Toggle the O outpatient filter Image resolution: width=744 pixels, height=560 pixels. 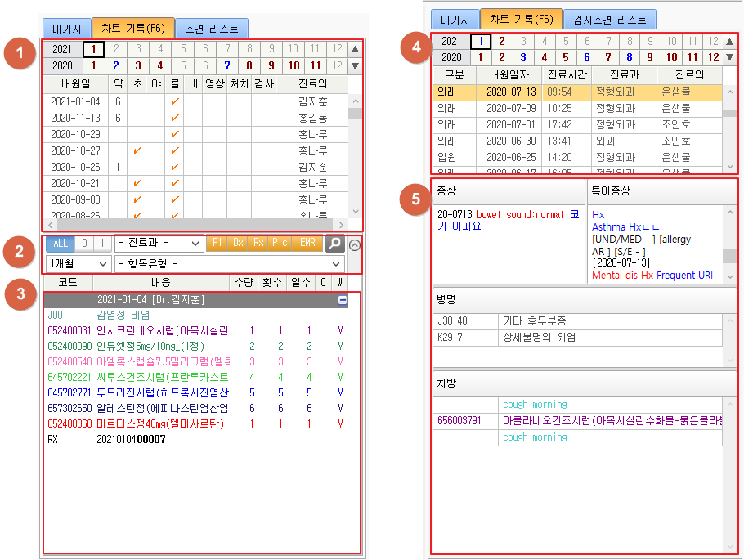84,244
